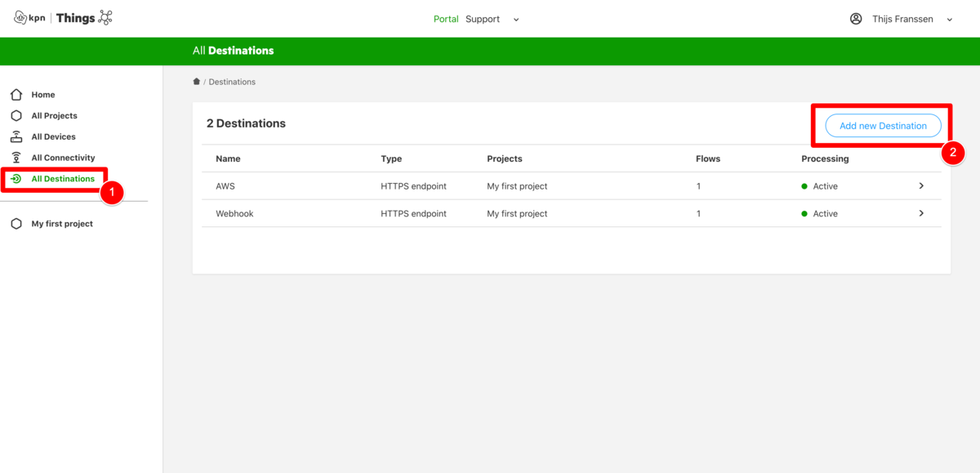Open the Thijs Franssen account dropdown arrow

coord(950,20)
